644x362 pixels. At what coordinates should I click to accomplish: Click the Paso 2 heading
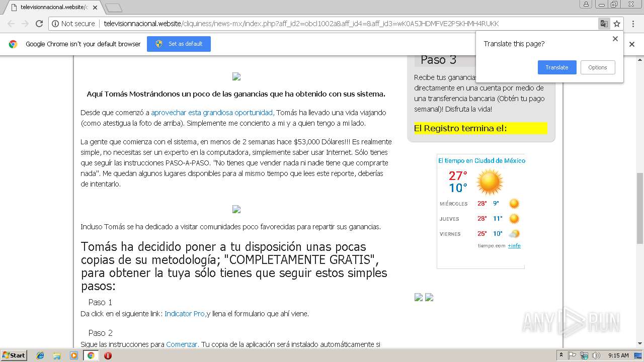pyautogui.click(x=100, y=333)
